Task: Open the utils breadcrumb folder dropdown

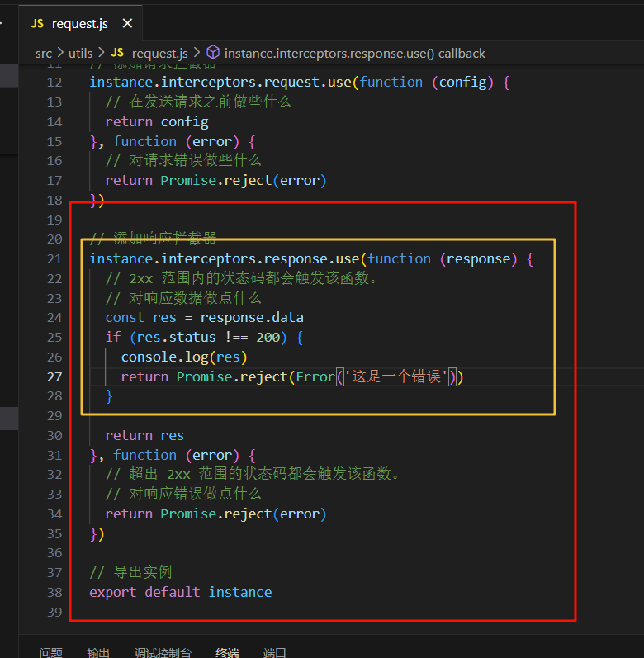Action: click(x=81, y=53)
